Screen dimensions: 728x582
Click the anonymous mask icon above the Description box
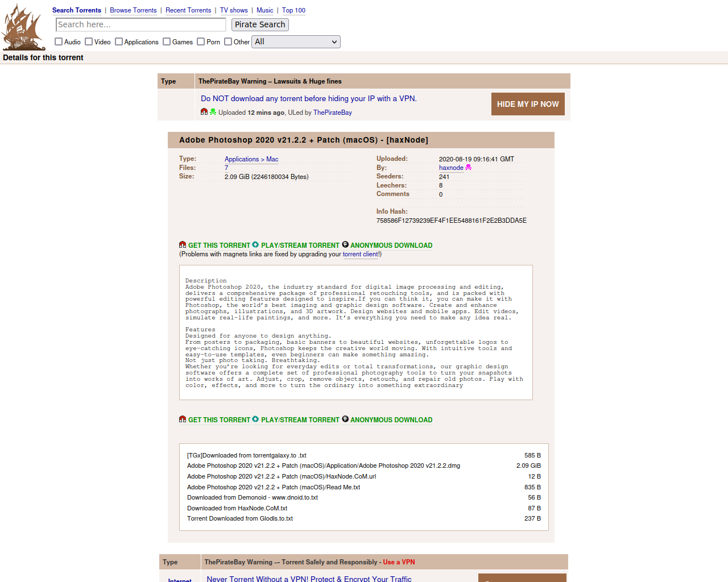345,245
